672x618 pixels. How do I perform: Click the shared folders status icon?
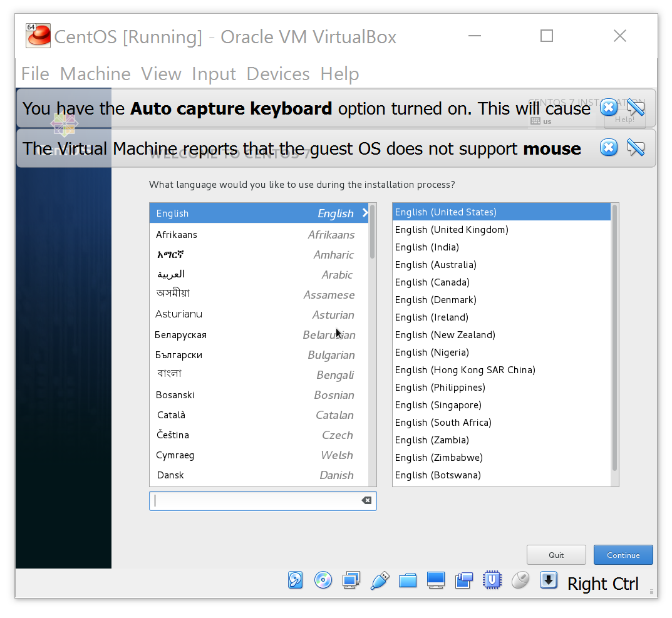point(408,580)
